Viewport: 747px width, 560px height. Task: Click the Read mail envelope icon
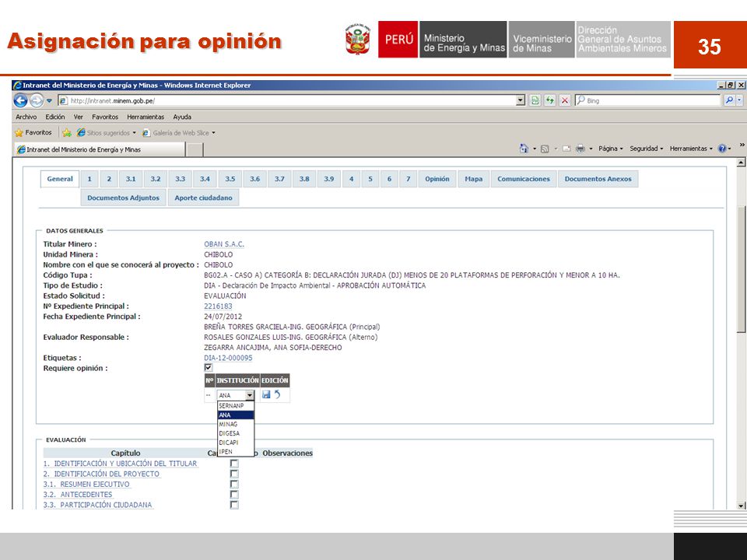566,149
